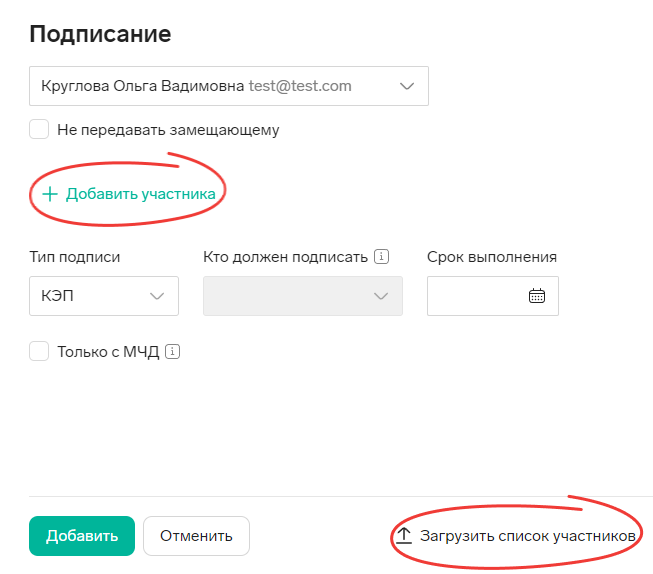Click the Отменить button
The width and height of the screenshot is (653, 574).
tap(196, 536)
